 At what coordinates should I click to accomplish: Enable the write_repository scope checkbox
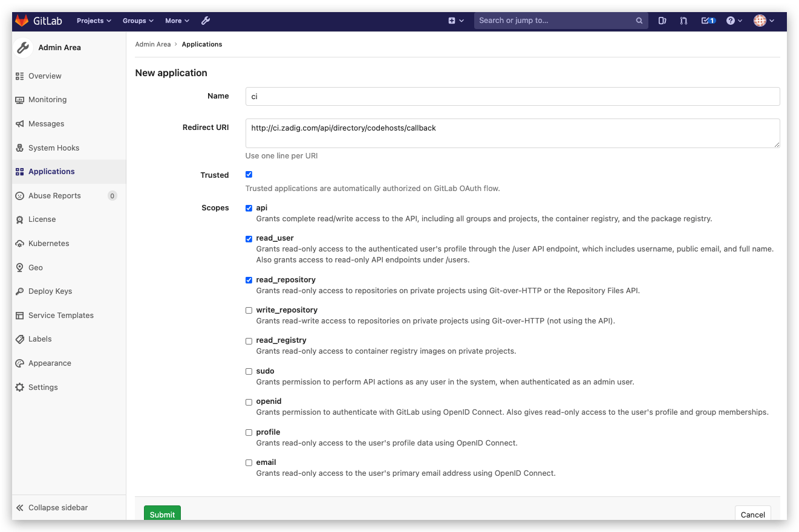point(249,310)
